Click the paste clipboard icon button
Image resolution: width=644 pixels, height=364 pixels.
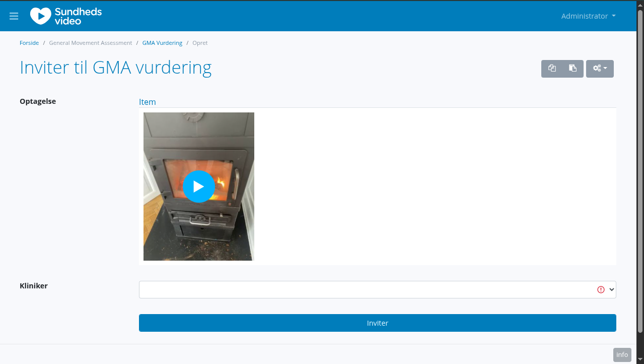pyautogui.click(x=573, y=69)
